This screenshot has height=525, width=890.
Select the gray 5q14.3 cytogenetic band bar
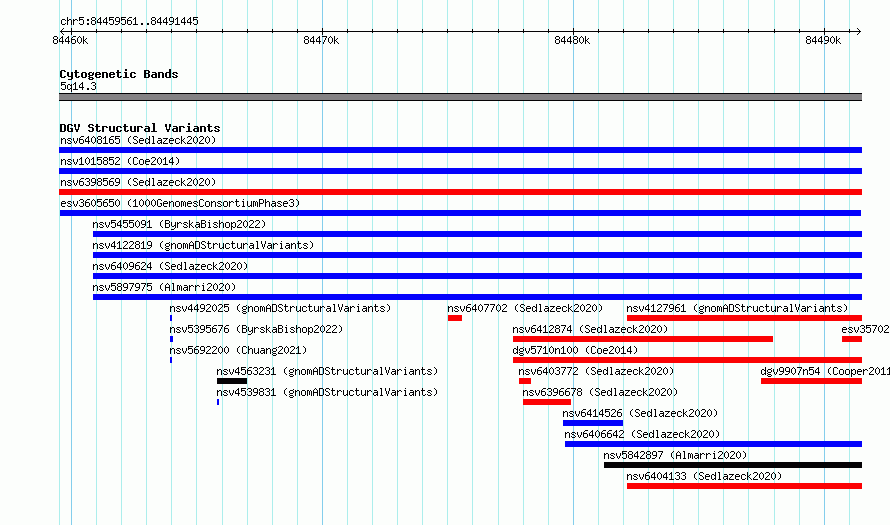[460, 97]
